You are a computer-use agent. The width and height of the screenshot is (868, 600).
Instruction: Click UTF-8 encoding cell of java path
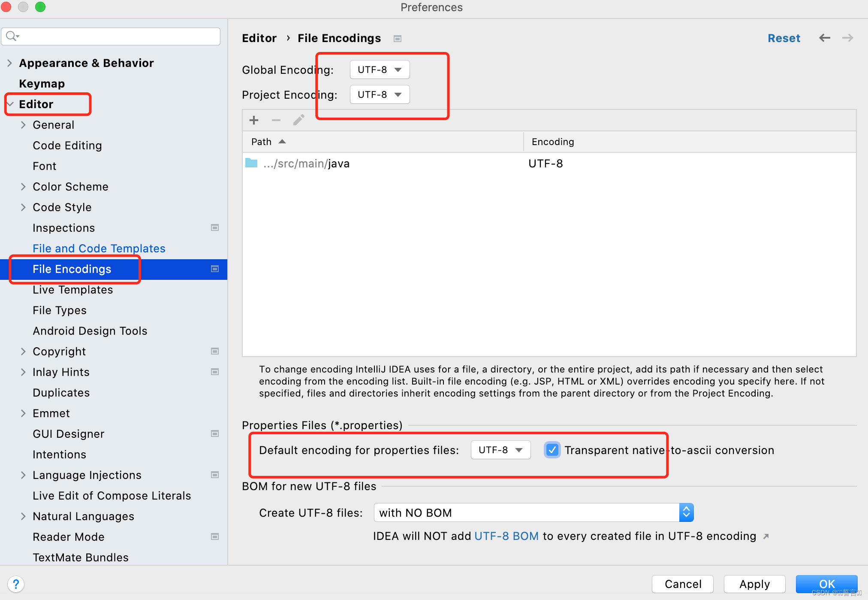click(x=546, y=164)
